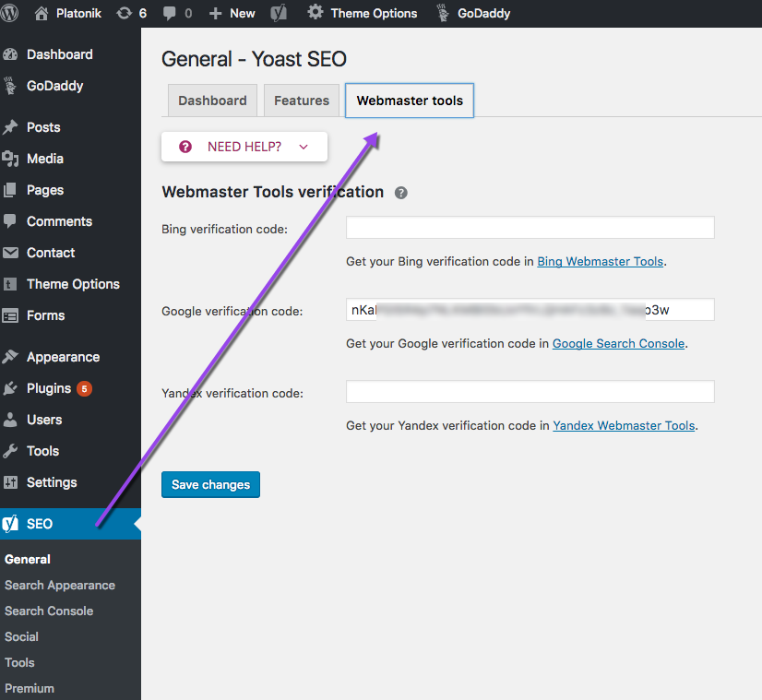Click the help question mark beside Webmaster Tools verification
The image size is (762, 700).
coord(400,193)
